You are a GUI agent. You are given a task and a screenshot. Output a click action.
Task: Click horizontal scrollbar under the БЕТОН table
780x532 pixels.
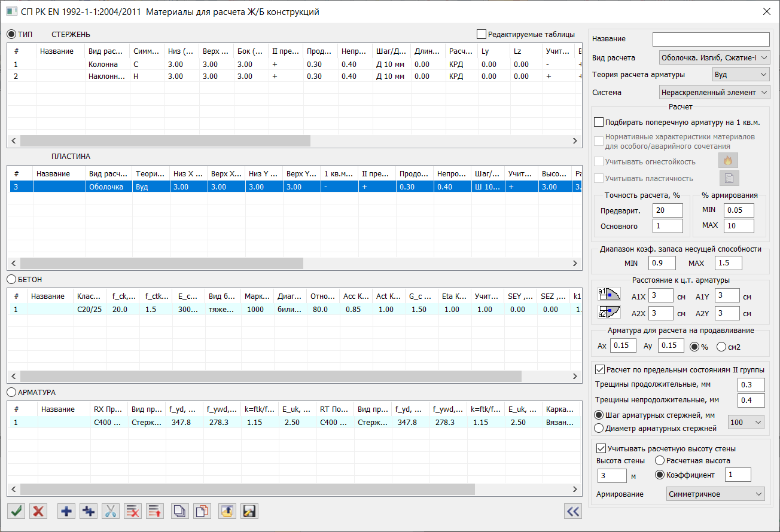pyautogui.click(x=269, y=377)
